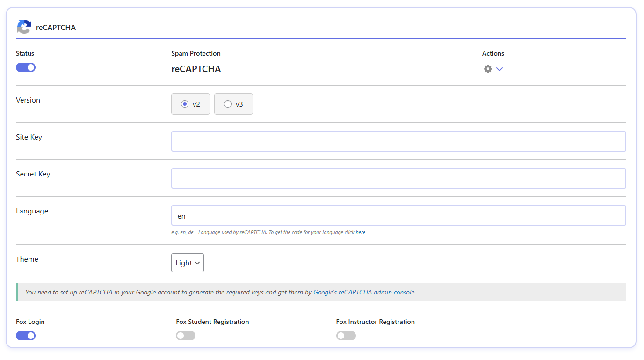Select the v3 version radio button
644x360 pixels.
click(228, 104)
